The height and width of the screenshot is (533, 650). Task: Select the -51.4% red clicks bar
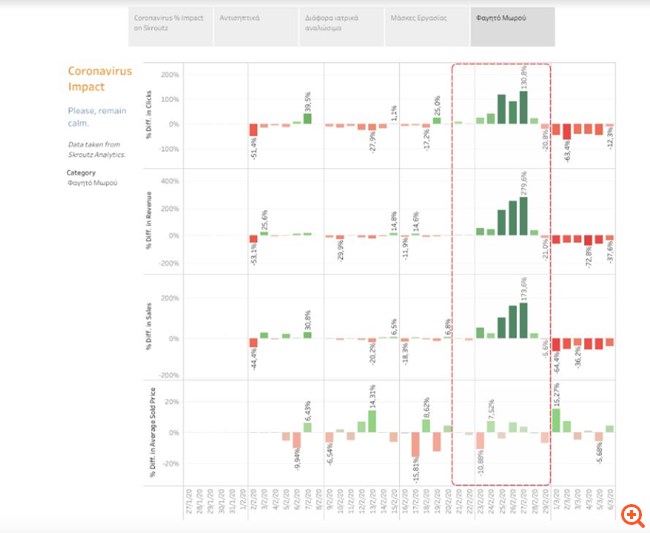click(254, 131)
